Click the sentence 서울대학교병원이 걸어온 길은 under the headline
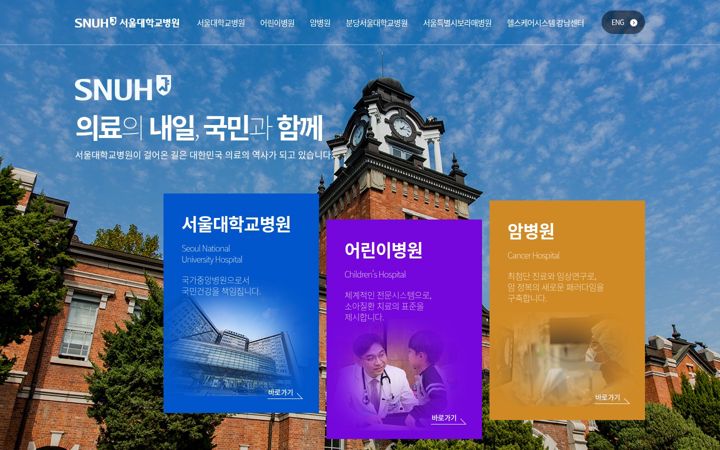720x450 pixels. [x=204, y=155]
